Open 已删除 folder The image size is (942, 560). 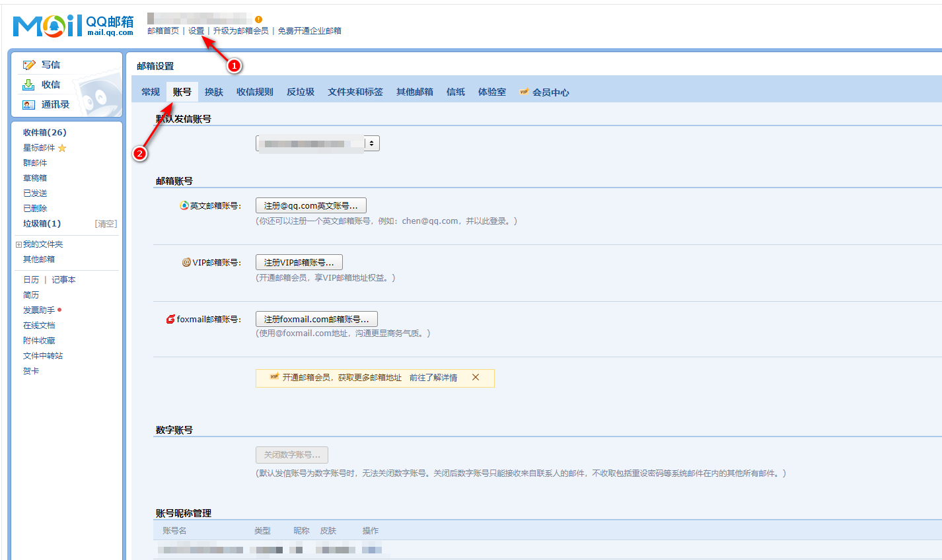[35, 209]
